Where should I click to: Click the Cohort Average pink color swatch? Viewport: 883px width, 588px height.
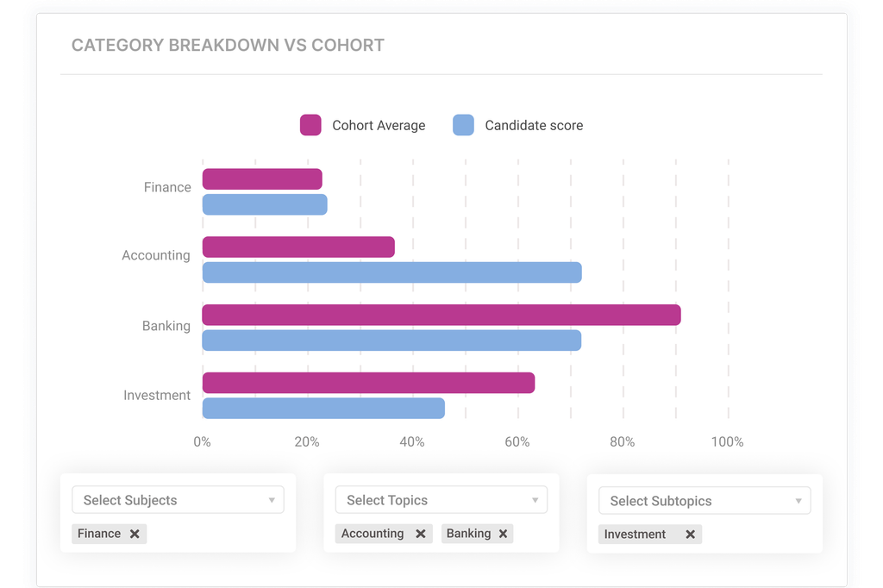pos(312,125)
